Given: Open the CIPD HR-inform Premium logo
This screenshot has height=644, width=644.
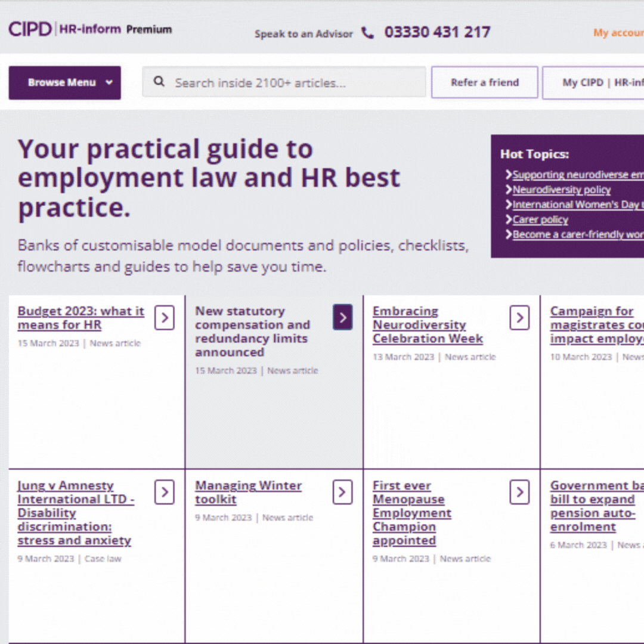Looking at the screenshot, I should point(90,29).
